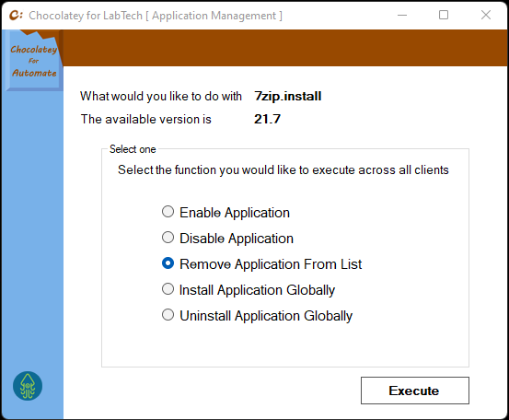Choose Uninstall Application Globally option
Image resolution: width=509 pixels, height=420 pixels.
[x=168, y=314]
